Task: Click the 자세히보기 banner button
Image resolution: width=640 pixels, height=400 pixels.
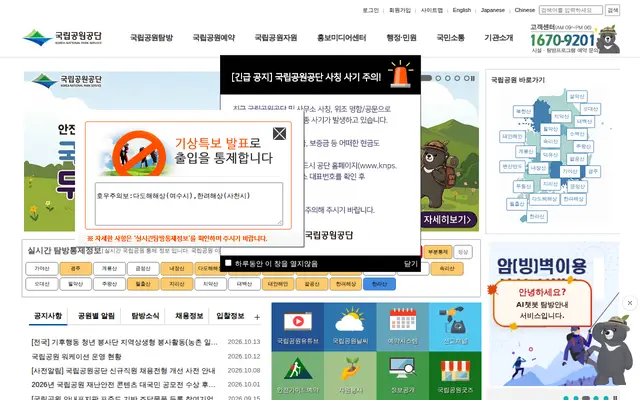Action: [448, 220]
